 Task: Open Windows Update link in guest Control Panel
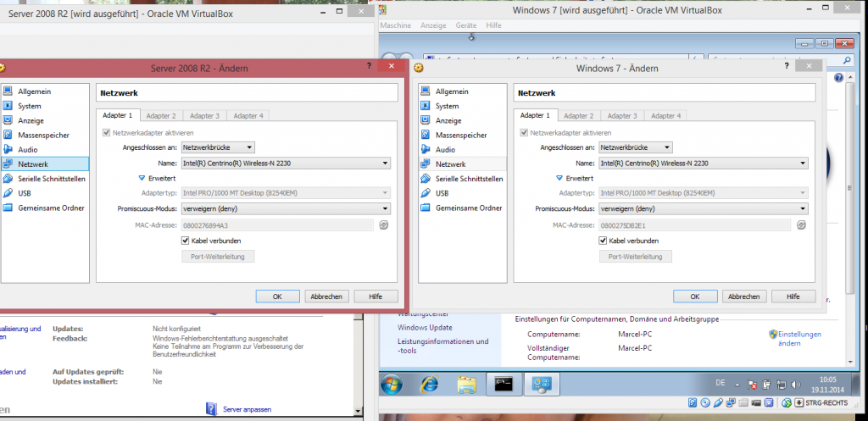coord(425,328)
